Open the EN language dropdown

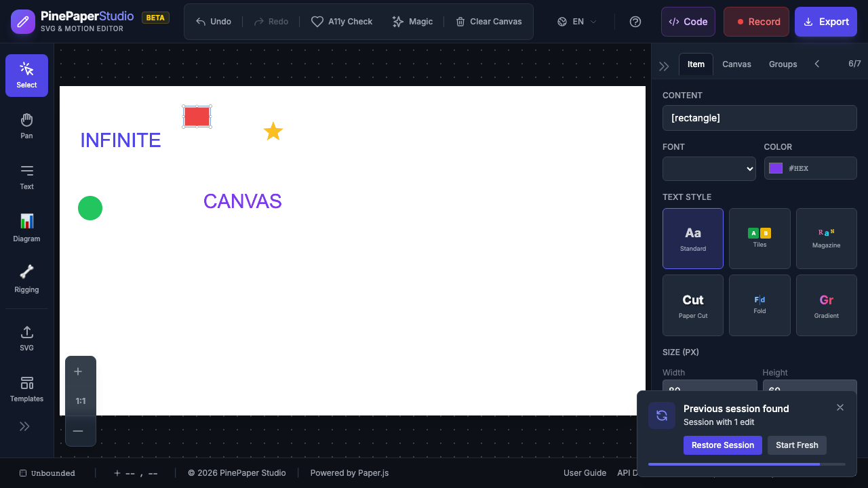point(576,21)
